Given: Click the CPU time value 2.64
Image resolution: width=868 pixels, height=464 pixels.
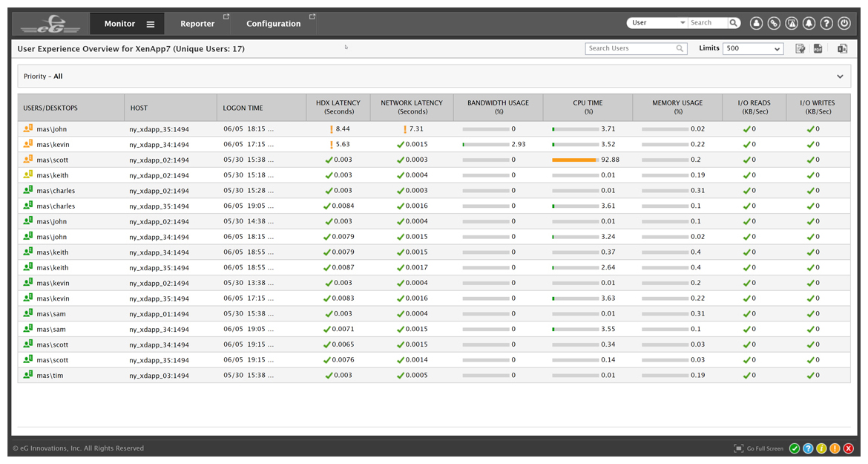Looking at the screenshot, I should (608, 267).
